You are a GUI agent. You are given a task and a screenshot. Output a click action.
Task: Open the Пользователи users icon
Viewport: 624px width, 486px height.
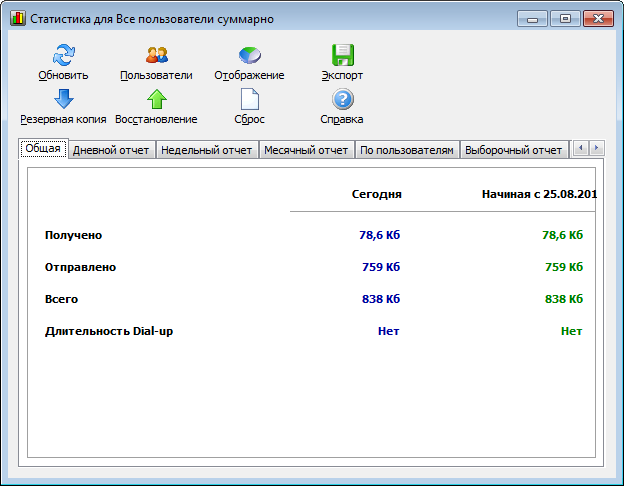coord(156,56)
